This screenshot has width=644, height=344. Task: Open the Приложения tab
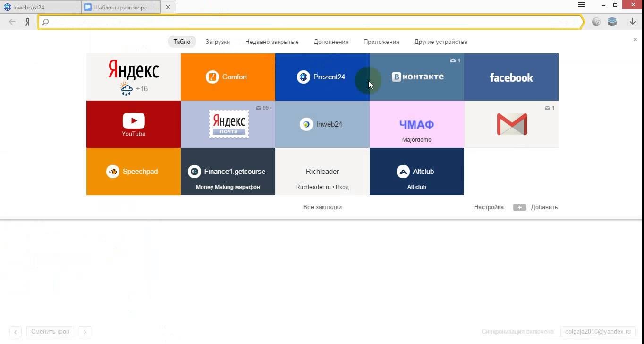[x=381, y=42]
